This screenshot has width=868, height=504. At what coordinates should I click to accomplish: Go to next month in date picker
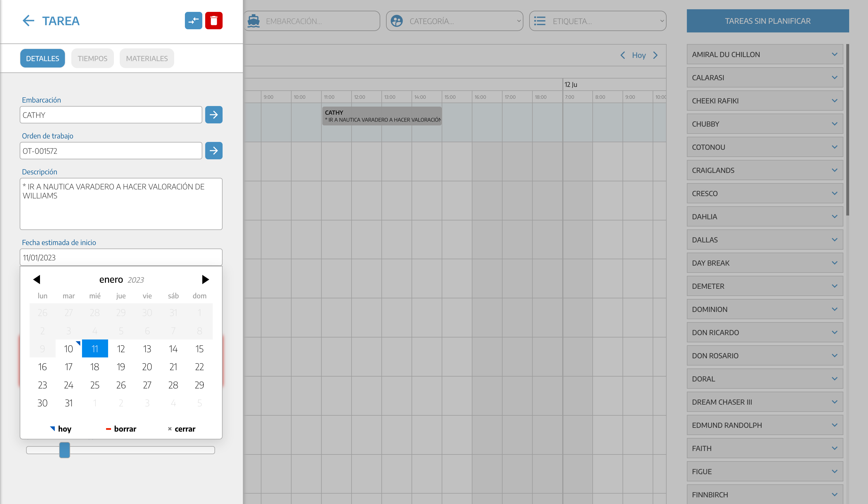tap(205, 279)
